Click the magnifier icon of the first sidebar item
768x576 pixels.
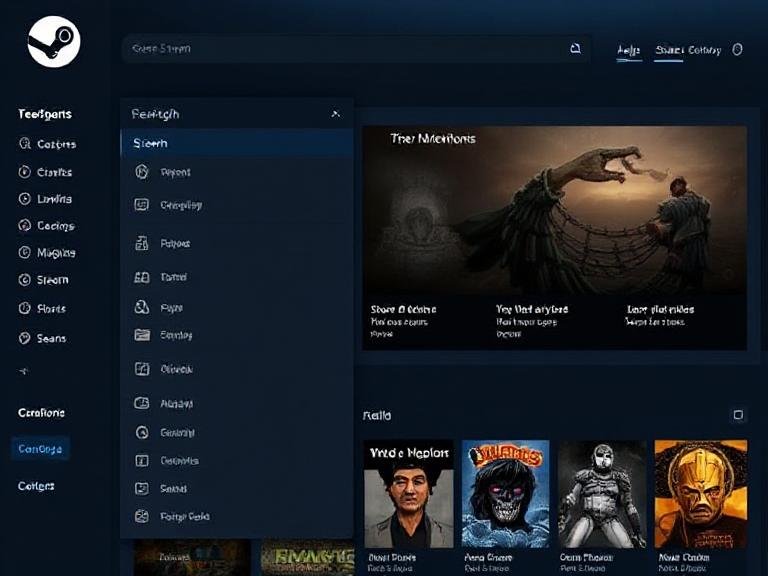(24, 144)
